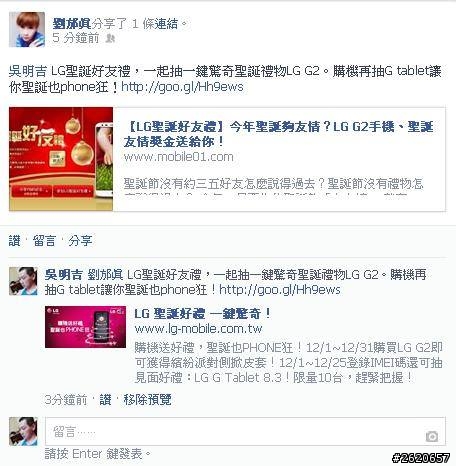Open LG 聖誕好禮 一鍵驚奇 title link
Viewport: 456px width, 466px height.
pos(203,314)
